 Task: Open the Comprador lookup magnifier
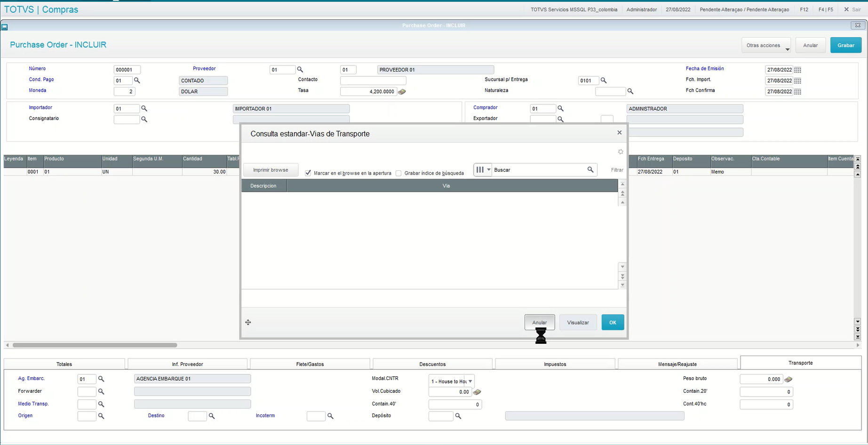click(x=560, y=108)
